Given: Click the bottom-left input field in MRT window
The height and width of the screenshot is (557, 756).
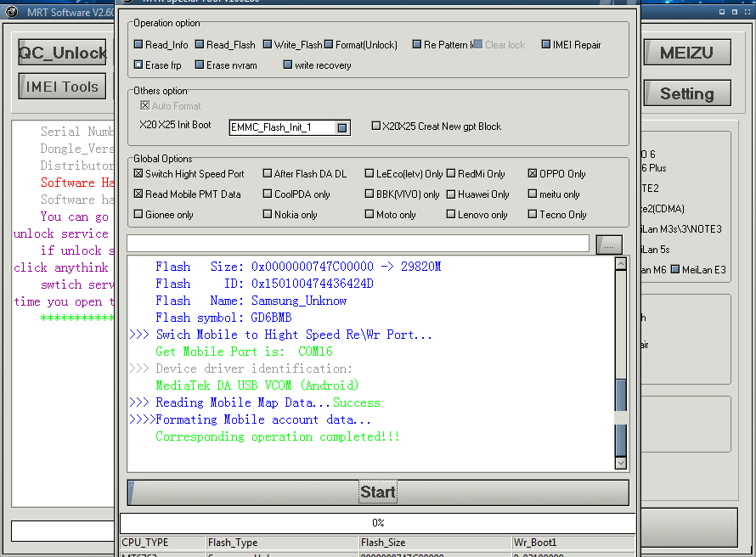Looking at the screenshot, I should pos(63,531).
